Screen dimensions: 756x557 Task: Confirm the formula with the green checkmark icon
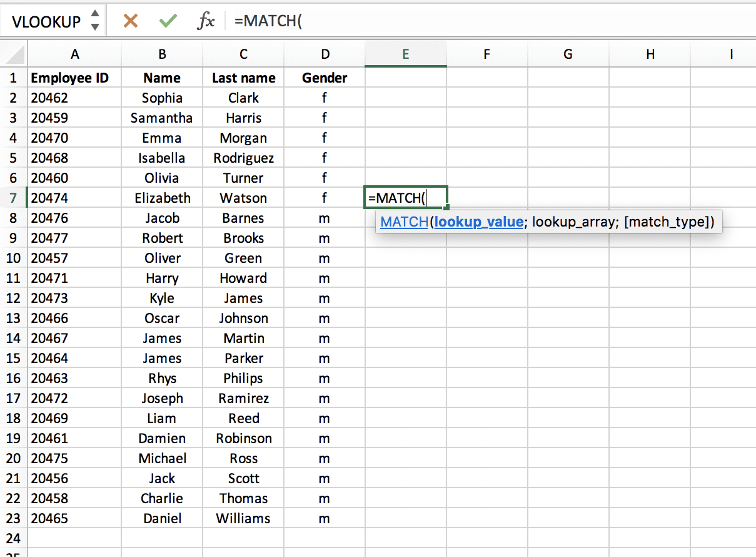pos(168,20)
